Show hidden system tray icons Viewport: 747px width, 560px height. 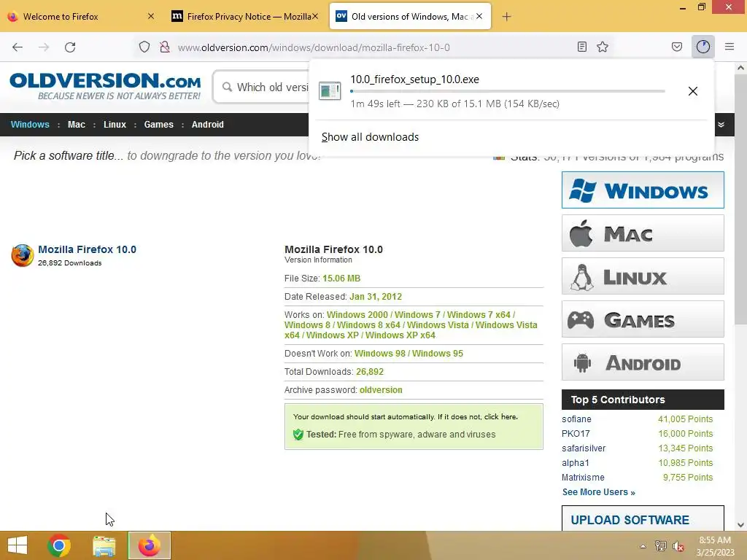(x=643, y=545)
